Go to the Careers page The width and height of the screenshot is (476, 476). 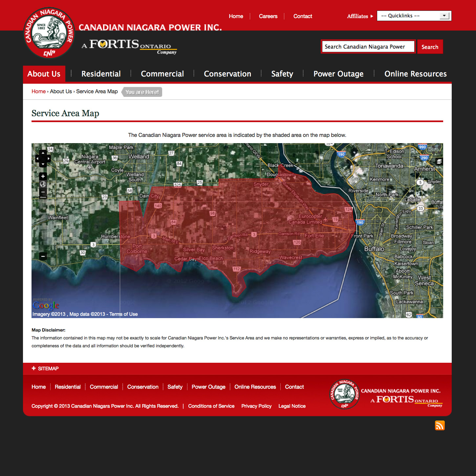[x=268, y=16]
